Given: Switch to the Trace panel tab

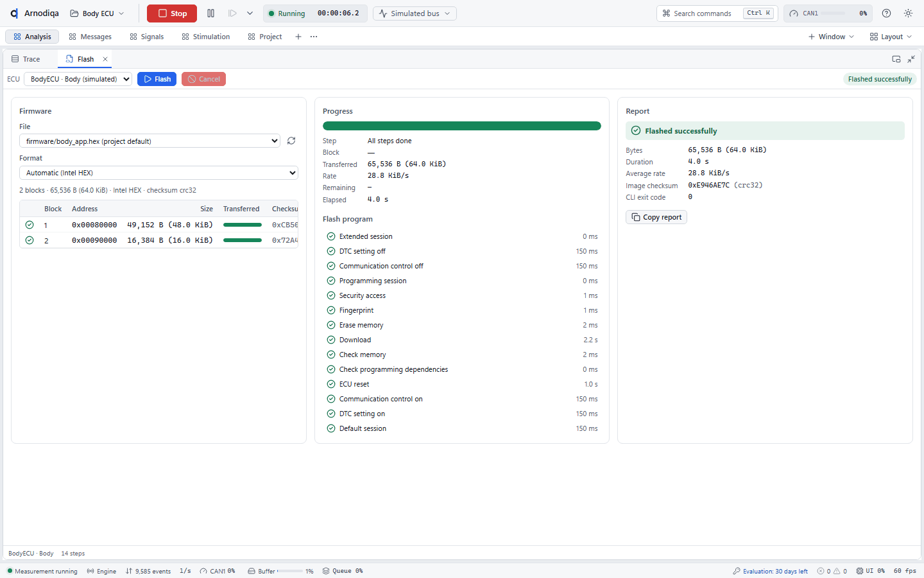Looking at the screenshot, I should (26, 59).
